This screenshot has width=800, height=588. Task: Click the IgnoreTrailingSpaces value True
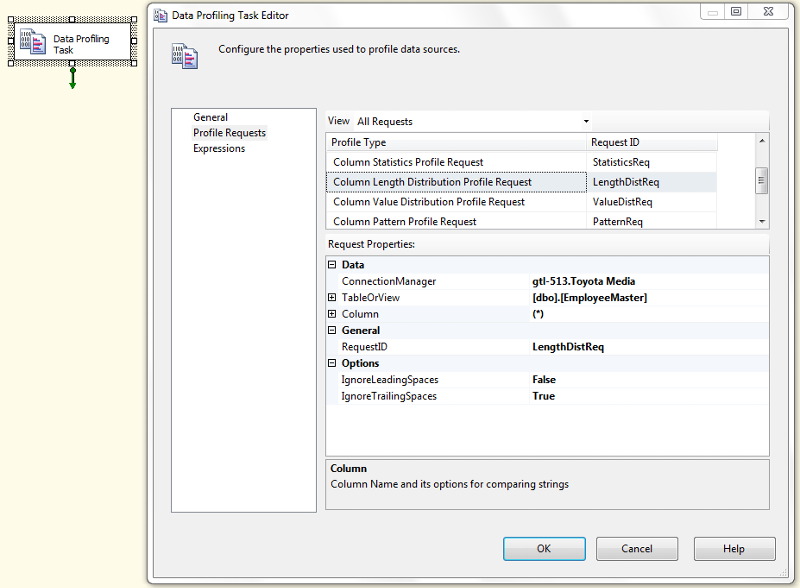click(543, 396)
